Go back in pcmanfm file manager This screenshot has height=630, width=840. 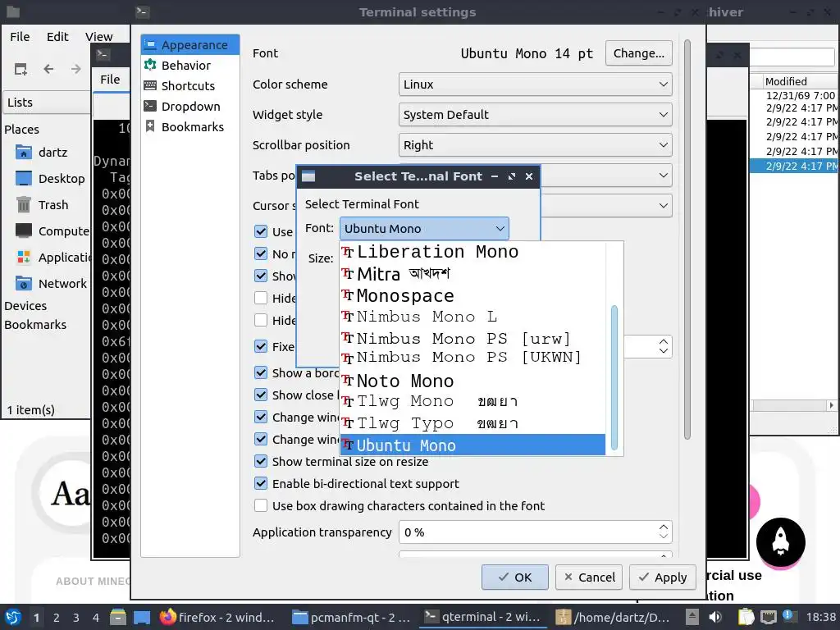(48, 69)
